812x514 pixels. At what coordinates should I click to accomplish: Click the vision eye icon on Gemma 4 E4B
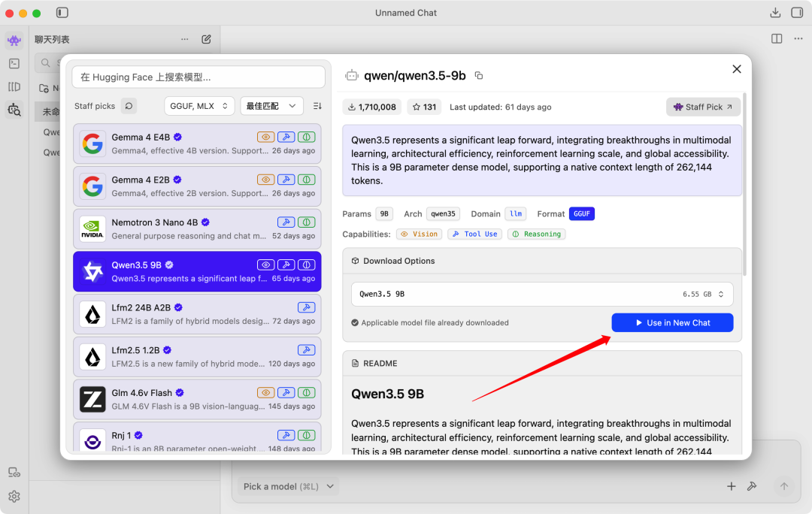point(265,137)
